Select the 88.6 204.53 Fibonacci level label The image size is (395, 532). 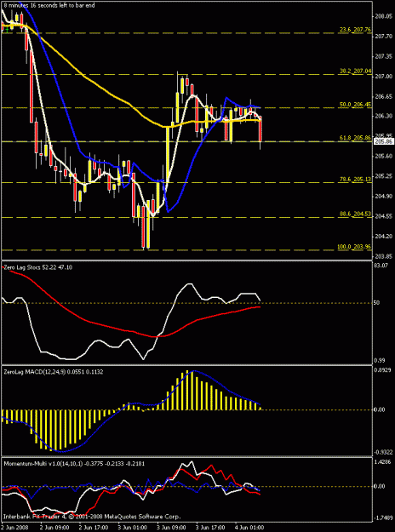[x=355, y=215]
